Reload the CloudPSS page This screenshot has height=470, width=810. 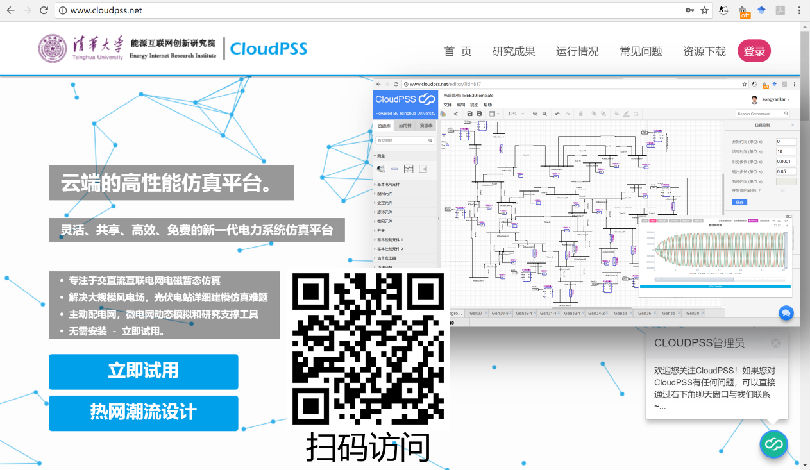[44, 10]
